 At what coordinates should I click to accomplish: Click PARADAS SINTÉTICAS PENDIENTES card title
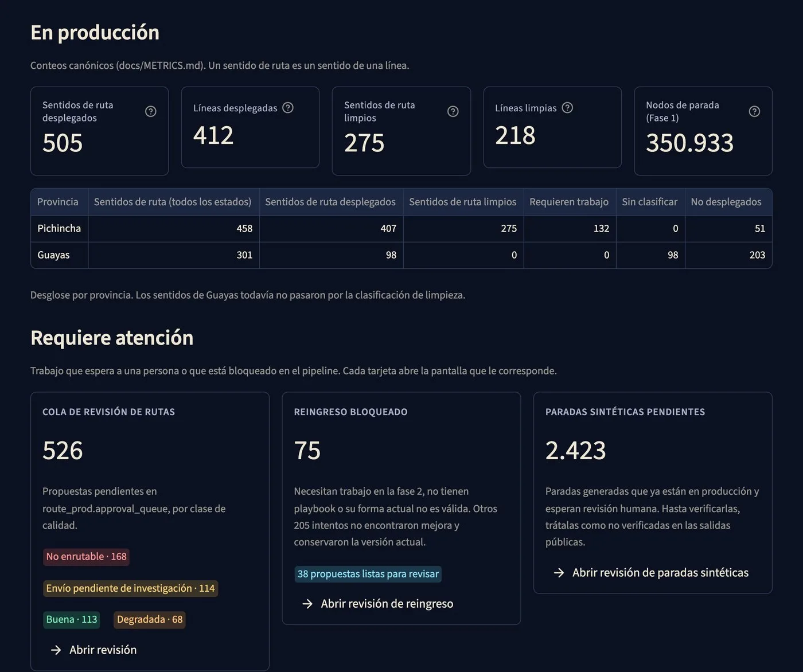[625, 412]
